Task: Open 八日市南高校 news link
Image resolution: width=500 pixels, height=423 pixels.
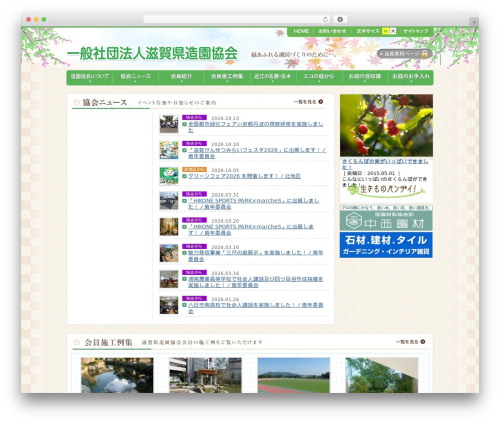Action: coord(255,308)
